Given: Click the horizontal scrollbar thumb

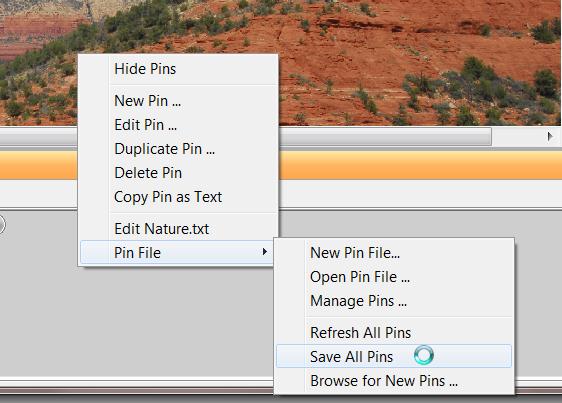Looking at the screenshot, I should (385, 136).
